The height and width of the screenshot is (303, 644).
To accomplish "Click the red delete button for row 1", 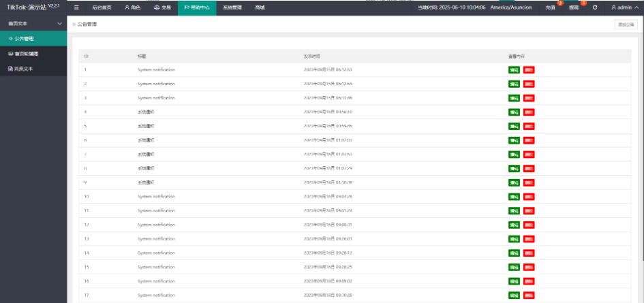I will (529, 70).
